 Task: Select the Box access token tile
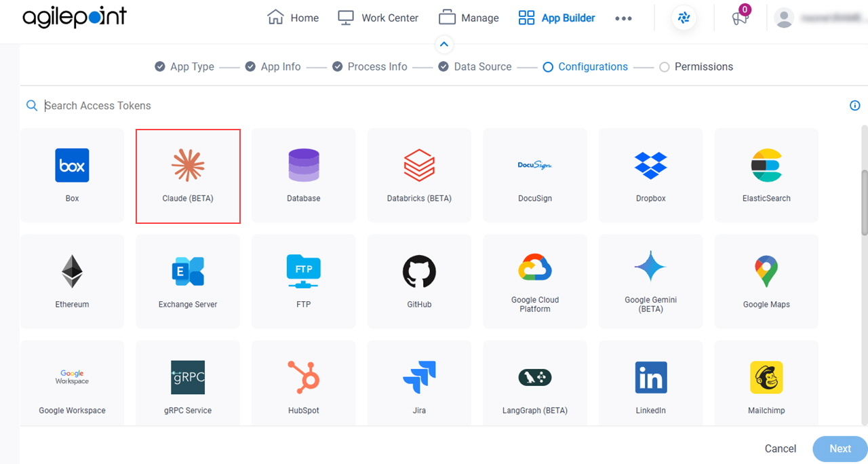(x=73, y=176)
